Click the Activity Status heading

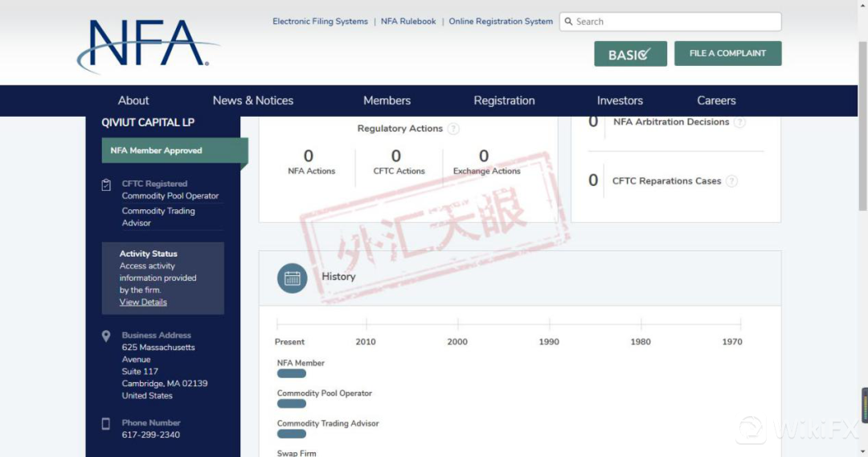coord(149,253)
